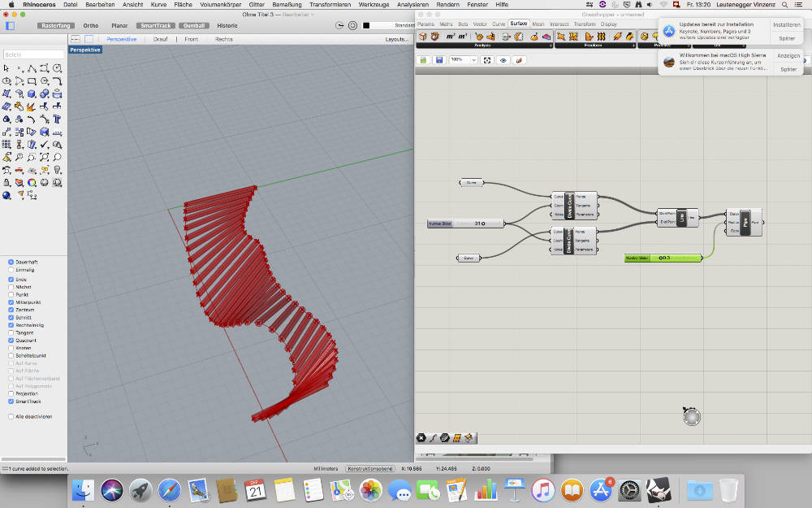
Task: Click the Grasshopper Area m² component icon
Action: tap(450, 37)
